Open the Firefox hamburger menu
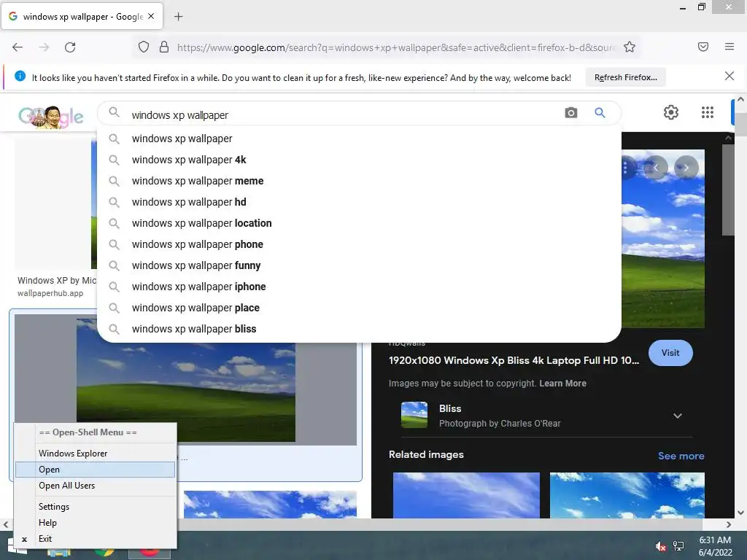 729,47
